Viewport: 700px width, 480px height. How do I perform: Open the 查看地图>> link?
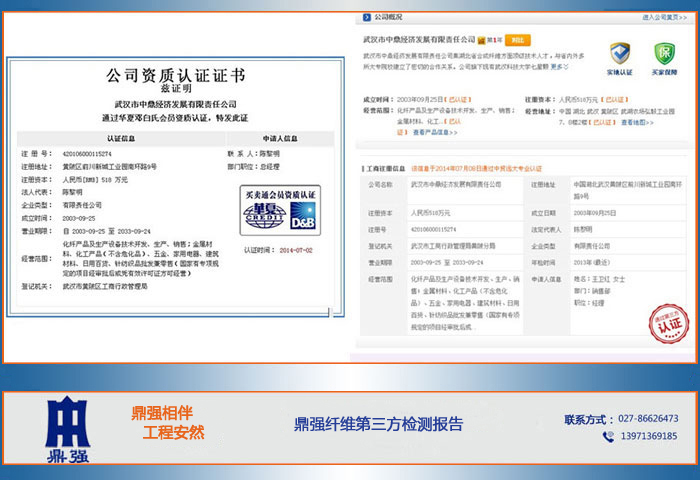pos(637,122)
